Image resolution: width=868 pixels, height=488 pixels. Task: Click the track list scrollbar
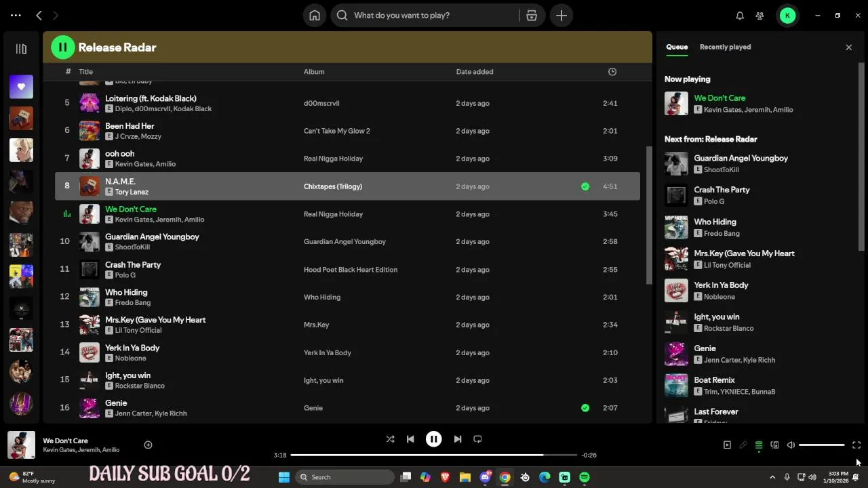tap(649, 214)
